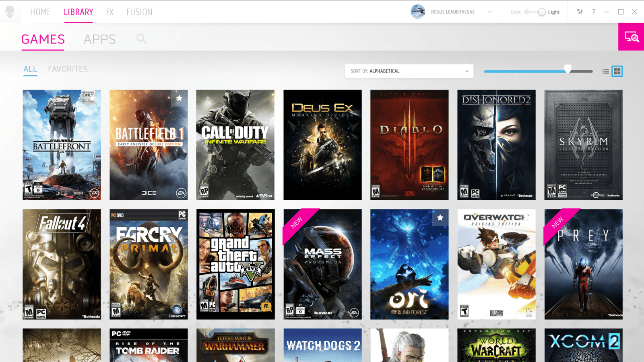
Task: Unfavorite Battlefield 1 via its star
Action: (180, 98)
